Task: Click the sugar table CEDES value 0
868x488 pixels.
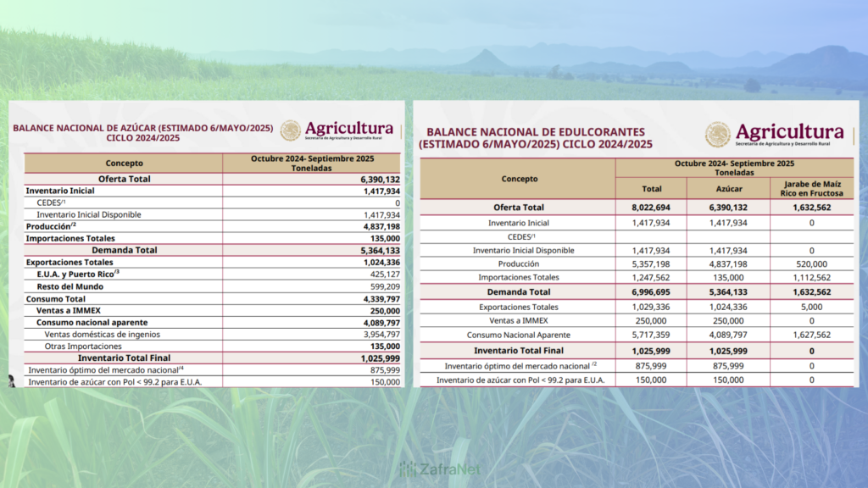Action: tap(397, 203)
